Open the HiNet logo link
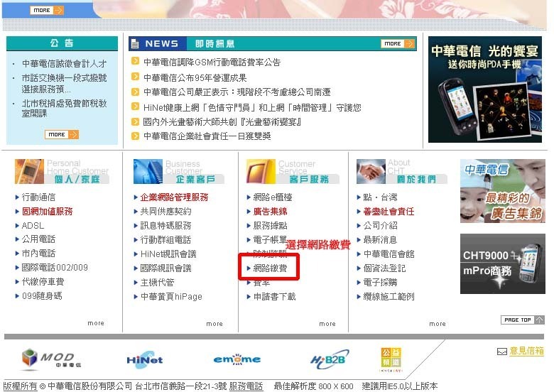Screen dimensions: 554x392 pyautogui.click(x=144, y=359)
